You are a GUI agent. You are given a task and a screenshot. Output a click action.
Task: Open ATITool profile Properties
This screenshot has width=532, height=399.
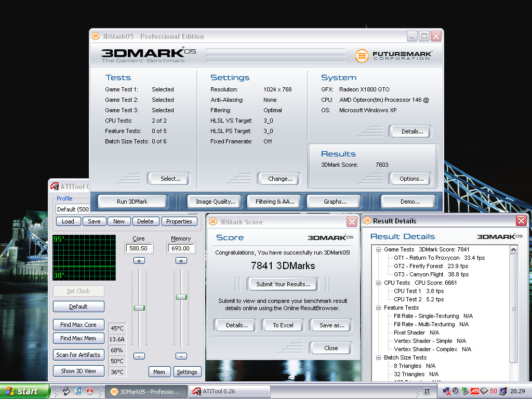point(179,221)
